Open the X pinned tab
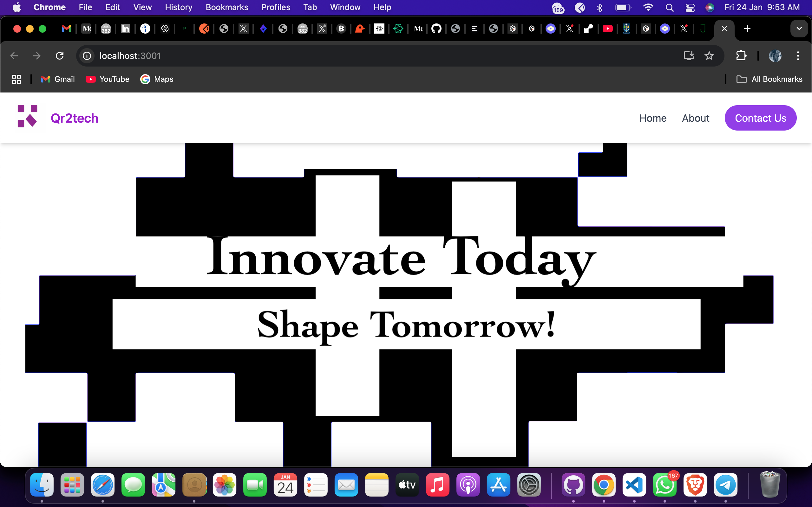The height and width of the screenshot is (507, 812). pos(244,29)
